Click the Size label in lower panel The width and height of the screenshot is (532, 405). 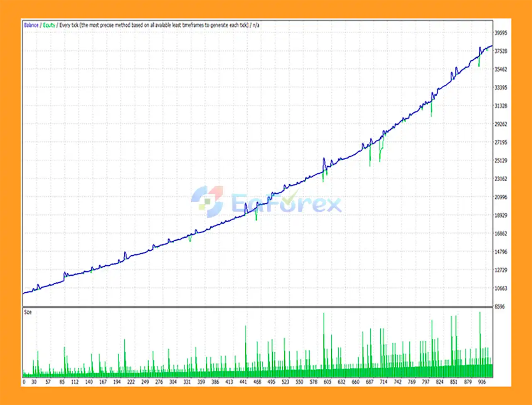click(x=28, y=312)
